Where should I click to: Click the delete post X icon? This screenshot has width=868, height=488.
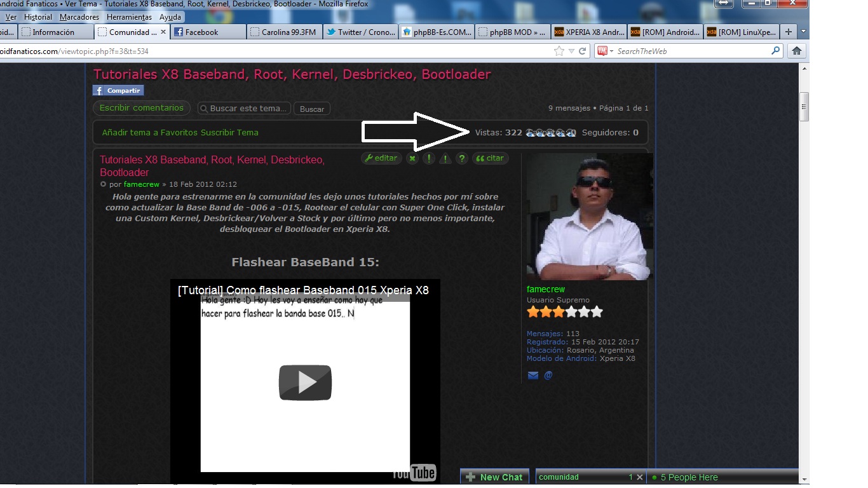point(412,159)
